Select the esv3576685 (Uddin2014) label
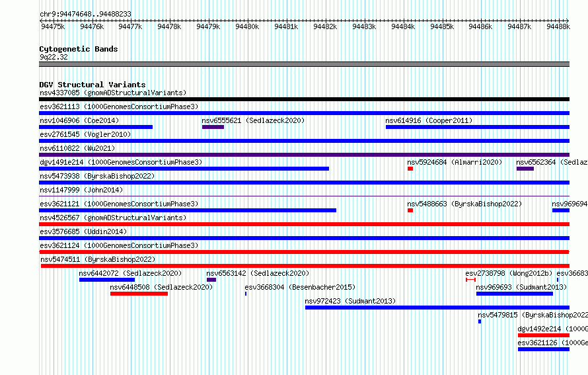588x375 pixels. click(x=83, y=231)
